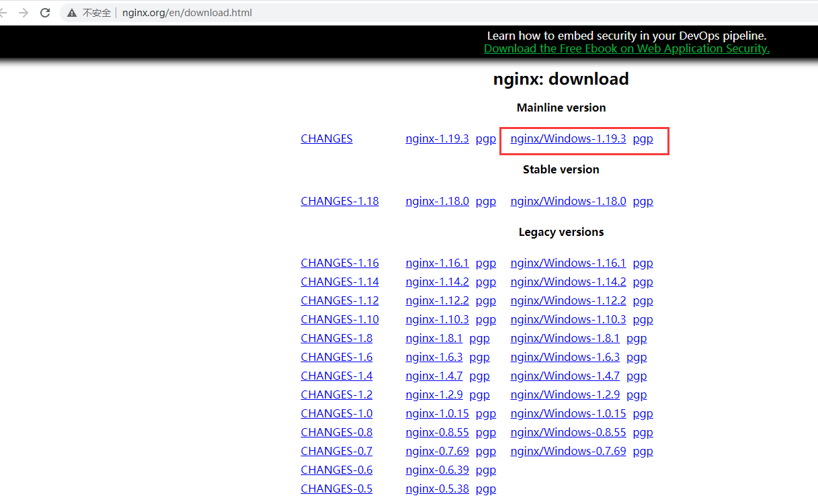818x504 pixels.
Task: Open CHANGES-0.5 link
Action: pos(336,489)
